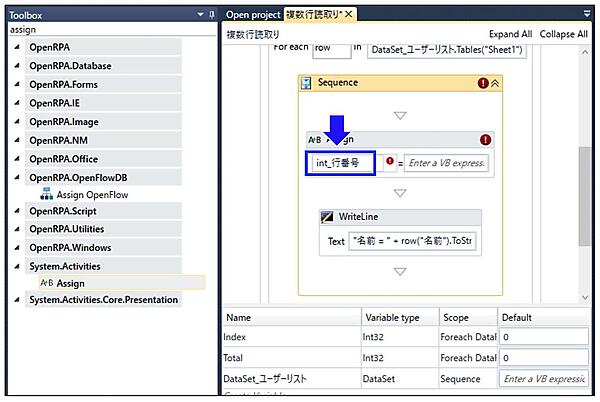Collapse the OpenRPA.OpenFlowDB toolbox category

17,177
